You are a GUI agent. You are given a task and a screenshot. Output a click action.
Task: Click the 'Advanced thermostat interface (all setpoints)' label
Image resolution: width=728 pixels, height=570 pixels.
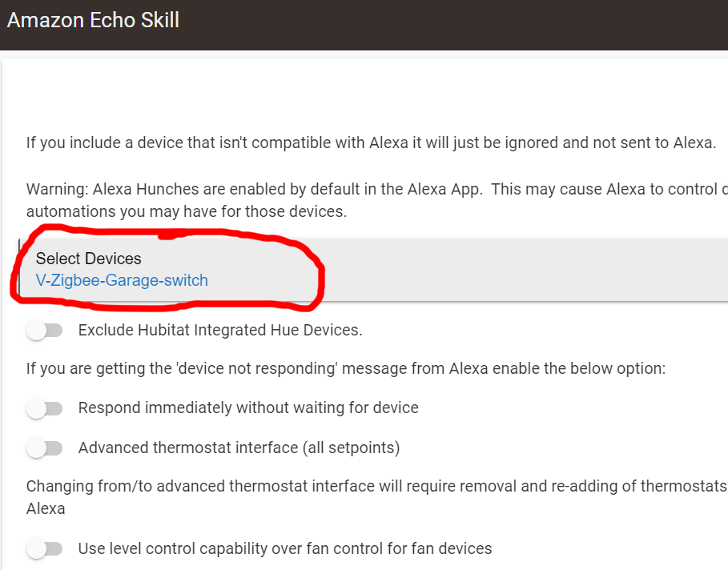[x=239, y=448]
